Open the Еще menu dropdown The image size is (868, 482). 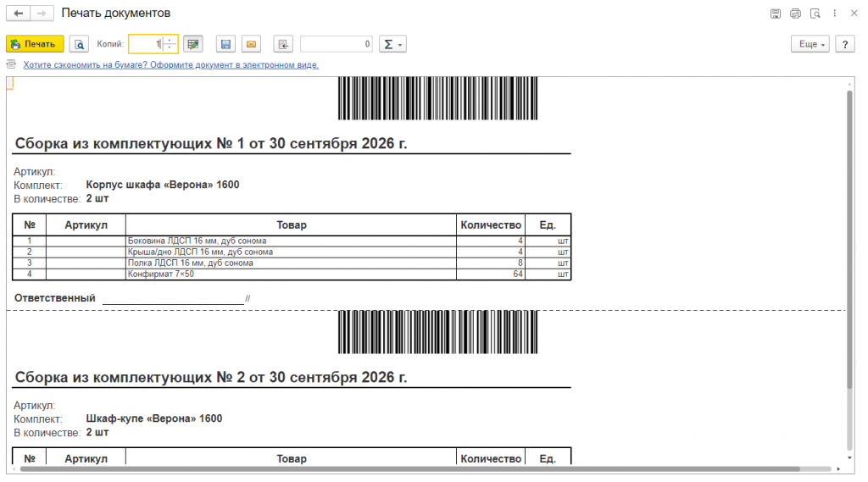pyautogui.click(x=810, y=44)
